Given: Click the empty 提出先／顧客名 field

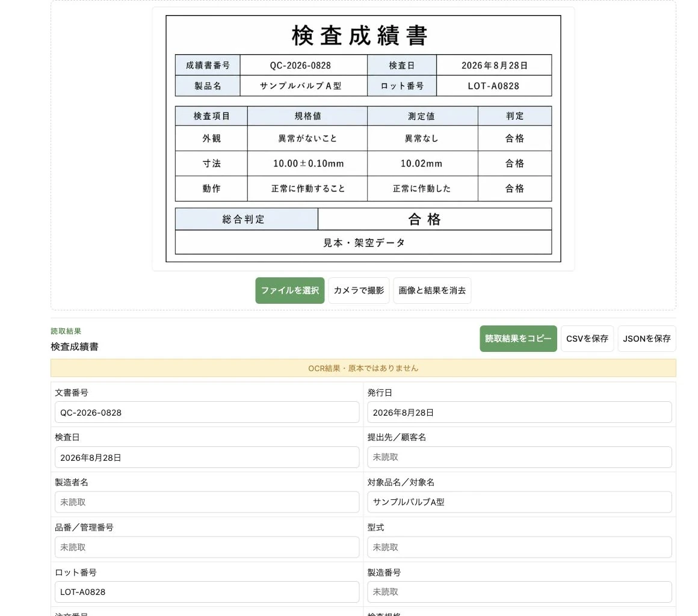Looking at the screenshot, I should [x=519, y=458].
